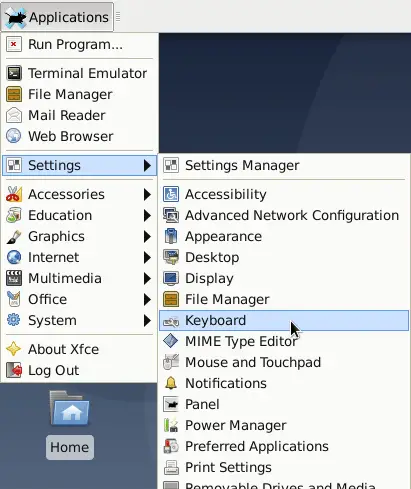Click the Preferred Applications icon
This screenshot has height=489, width=411.
click(x=171, y=446)
